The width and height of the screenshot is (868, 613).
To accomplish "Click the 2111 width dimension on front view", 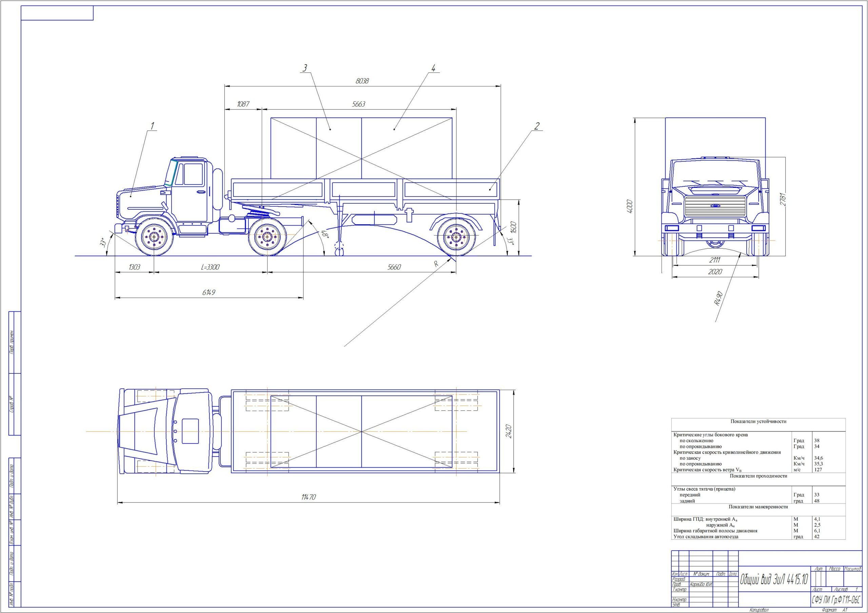I will pos(714,260).
